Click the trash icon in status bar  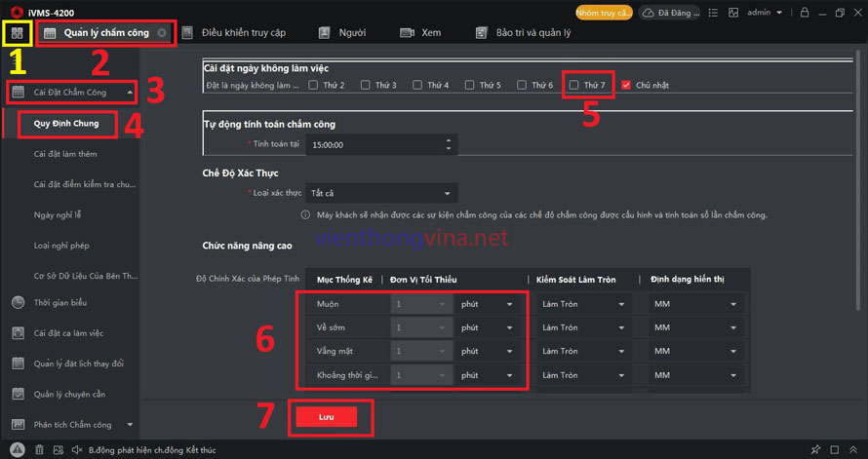coord(39,449)
